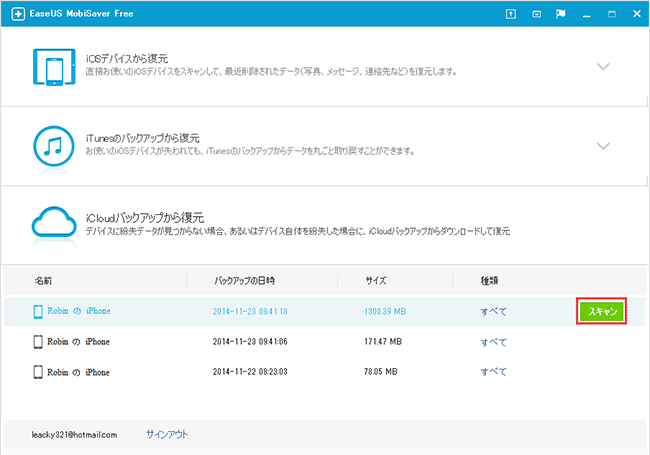Click the green スキャン button

point(601,311)
